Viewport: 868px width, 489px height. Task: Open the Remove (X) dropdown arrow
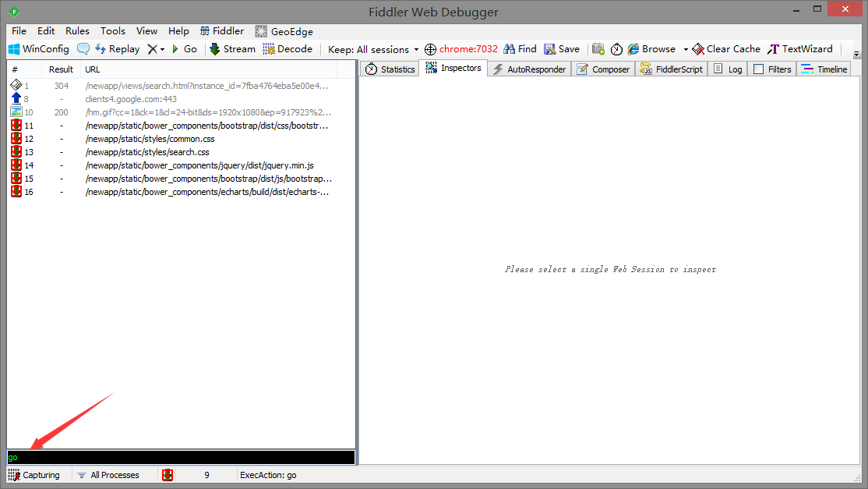click(x=162, y=49)
